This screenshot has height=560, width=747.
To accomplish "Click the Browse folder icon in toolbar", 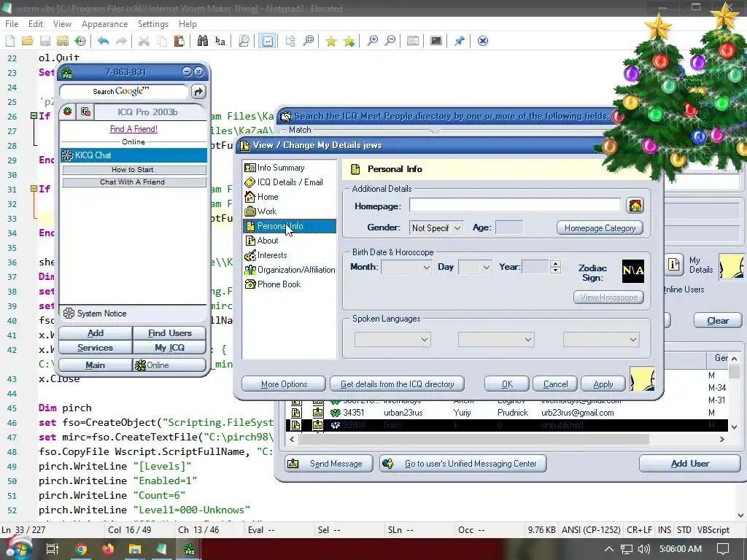I will (63, 41).
